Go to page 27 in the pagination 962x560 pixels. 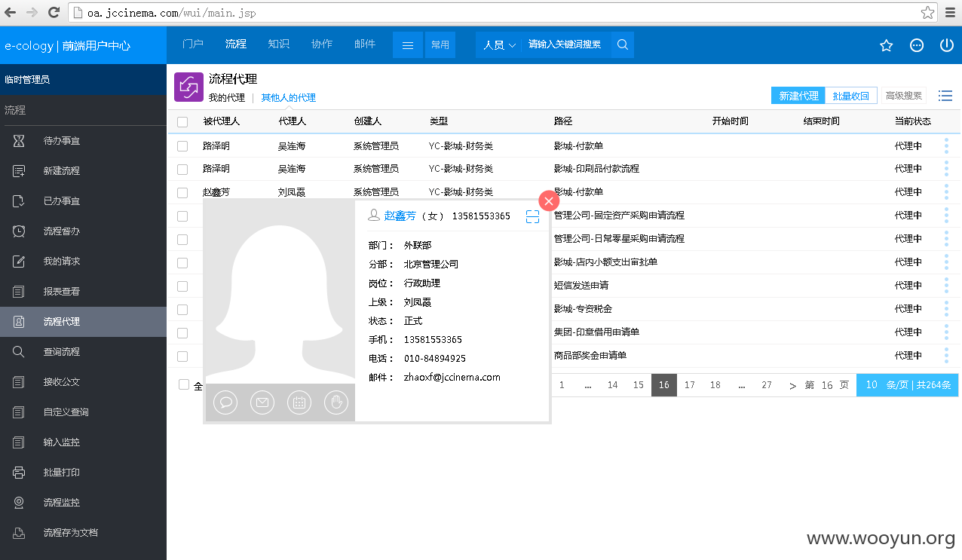coord(767,385)
